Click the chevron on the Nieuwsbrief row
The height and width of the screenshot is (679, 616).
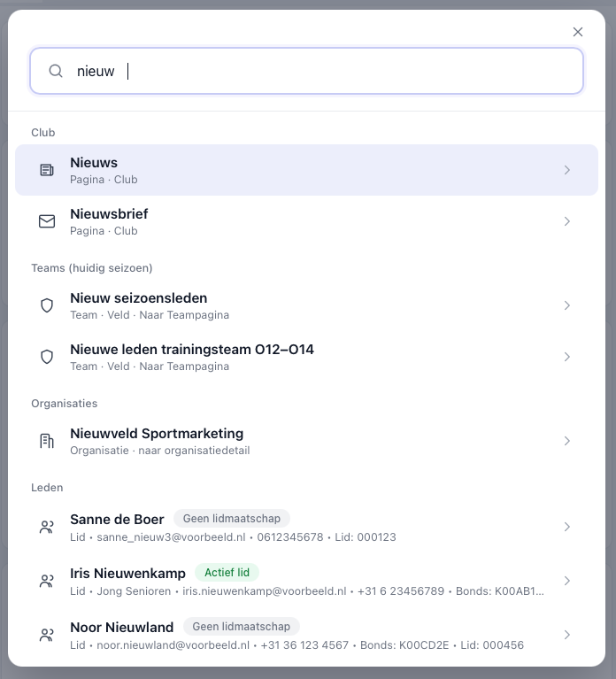[567, 221]
